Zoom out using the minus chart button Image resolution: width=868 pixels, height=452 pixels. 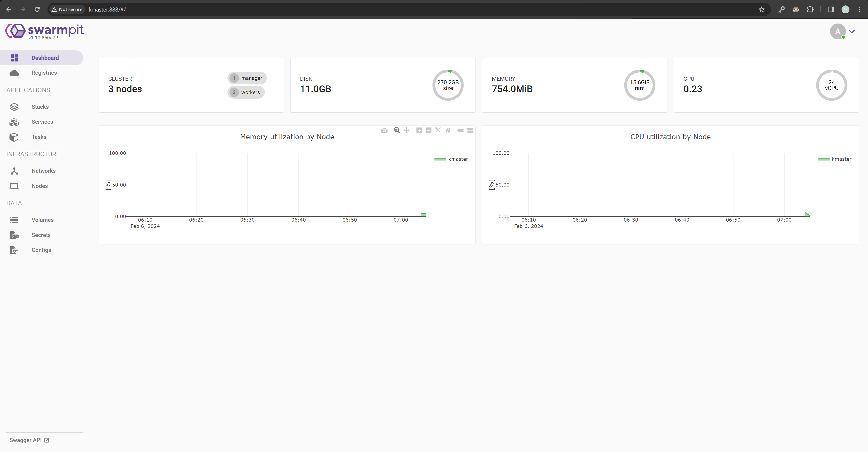point(428,130)
